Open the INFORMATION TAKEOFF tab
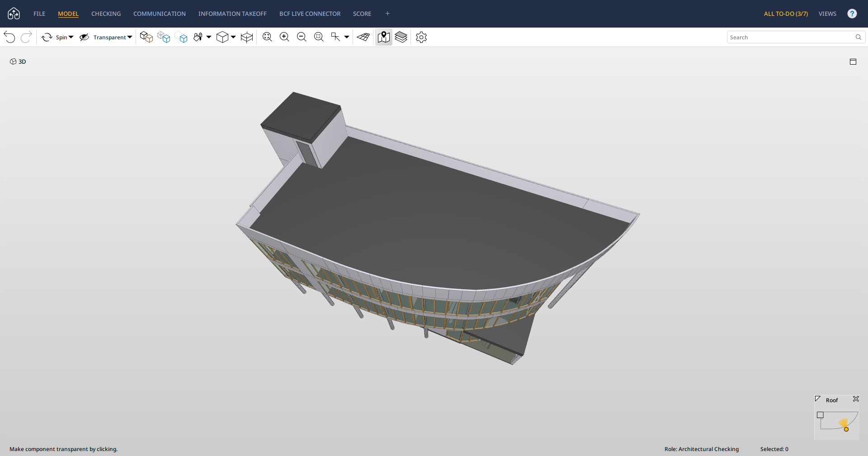 [x=232, y=14]
